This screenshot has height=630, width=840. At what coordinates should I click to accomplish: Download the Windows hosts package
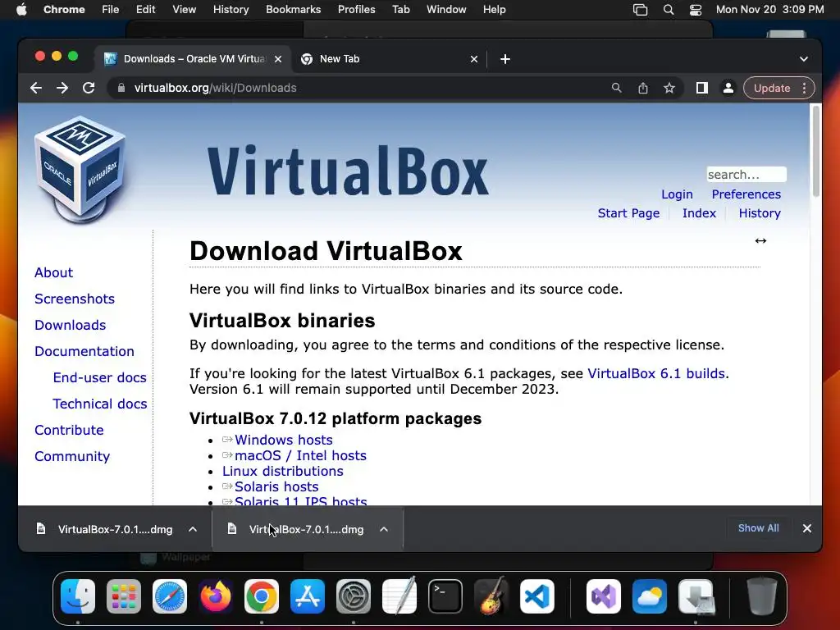coord(283,440)
